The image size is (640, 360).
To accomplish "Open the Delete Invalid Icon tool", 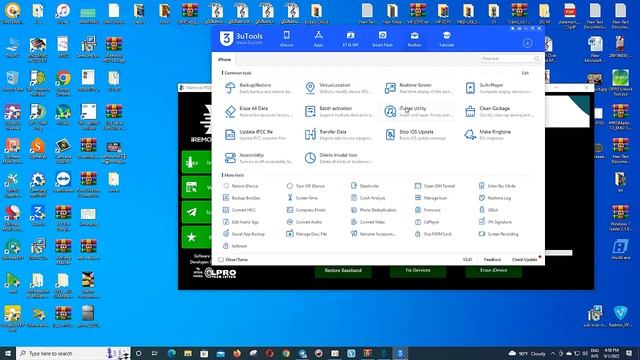I will point(338,158).
